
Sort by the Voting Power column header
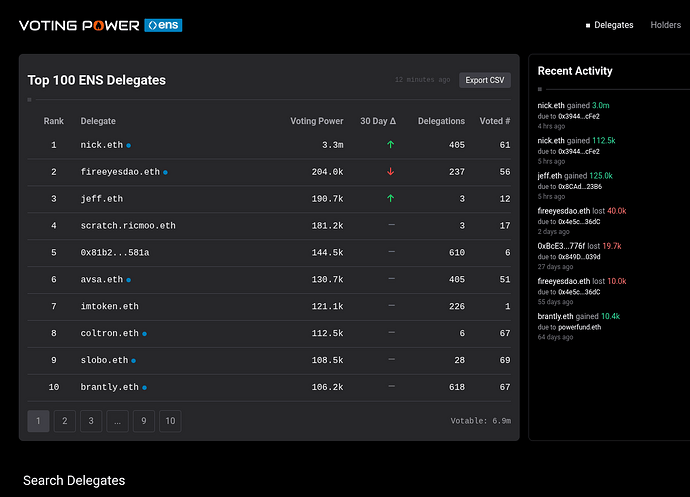[x=317, y=121]
